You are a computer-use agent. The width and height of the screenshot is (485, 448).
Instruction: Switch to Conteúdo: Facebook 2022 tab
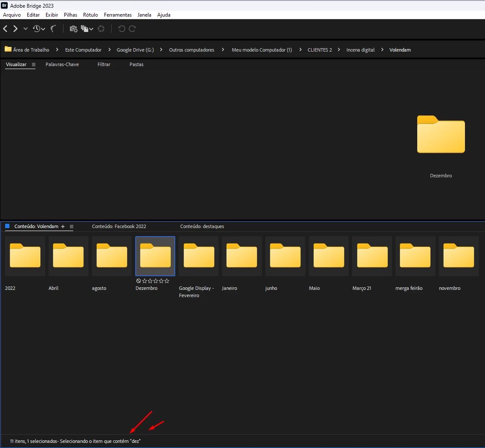[119, 226]
